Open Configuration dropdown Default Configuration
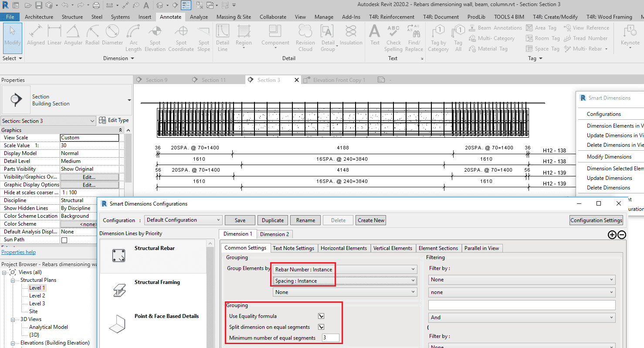 coord(183,220)
